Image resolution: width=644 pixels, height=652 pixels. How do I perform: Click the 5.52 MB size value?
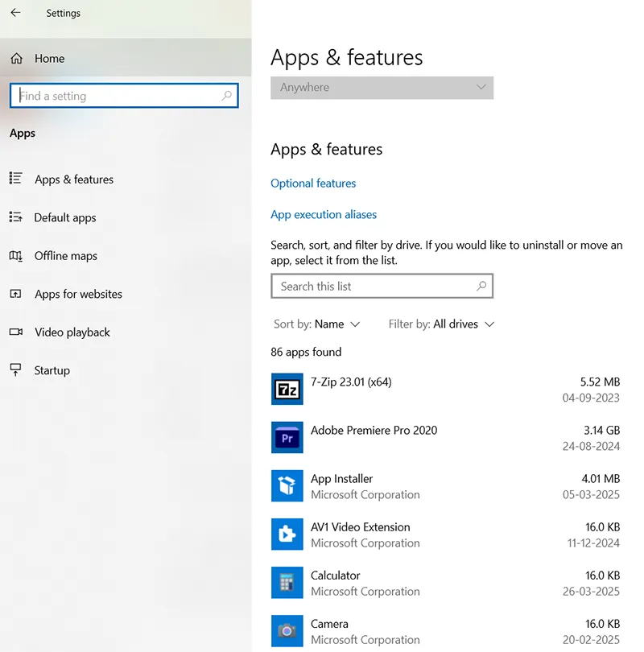click(x=600, y=382)
